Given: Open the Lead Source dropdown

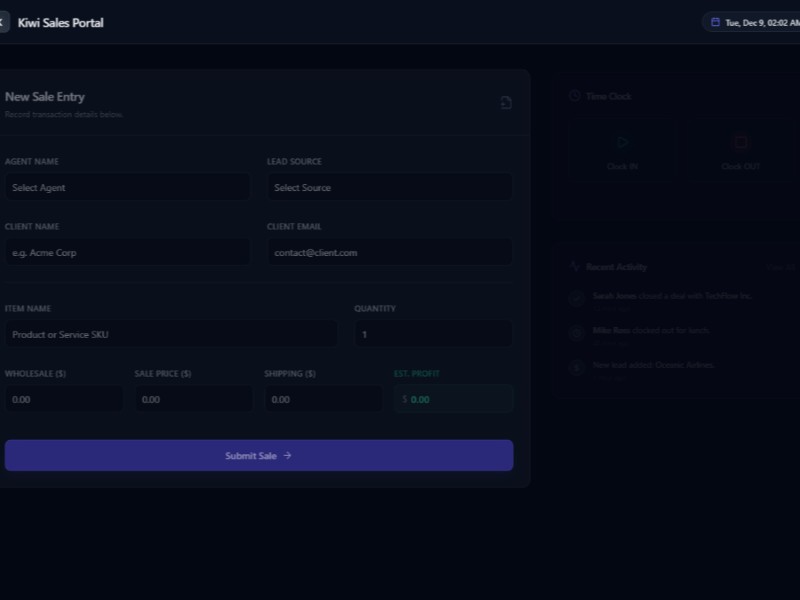Looking at the screenshot, I should pyautogui.click(x=389, y=187).
